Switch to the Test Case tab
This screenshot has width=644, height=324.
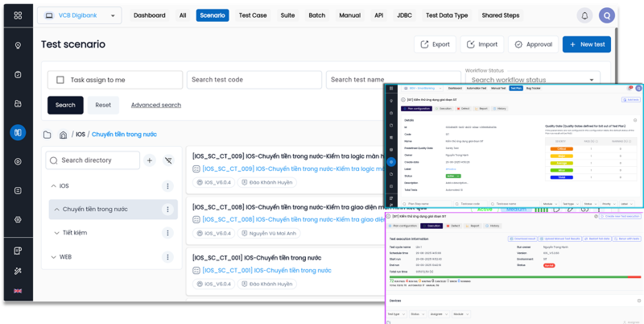253,15
